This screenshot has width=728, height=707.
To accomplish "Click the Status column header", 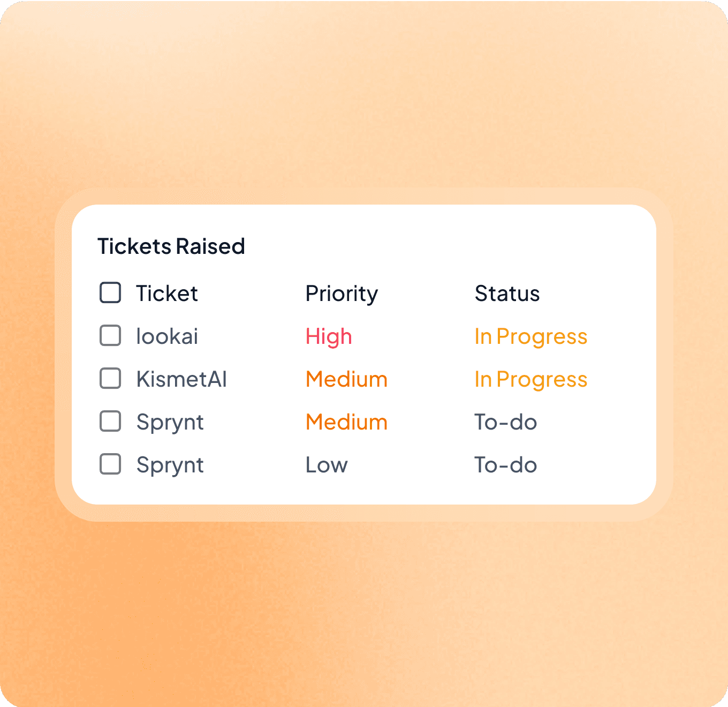I will (507, 294).
